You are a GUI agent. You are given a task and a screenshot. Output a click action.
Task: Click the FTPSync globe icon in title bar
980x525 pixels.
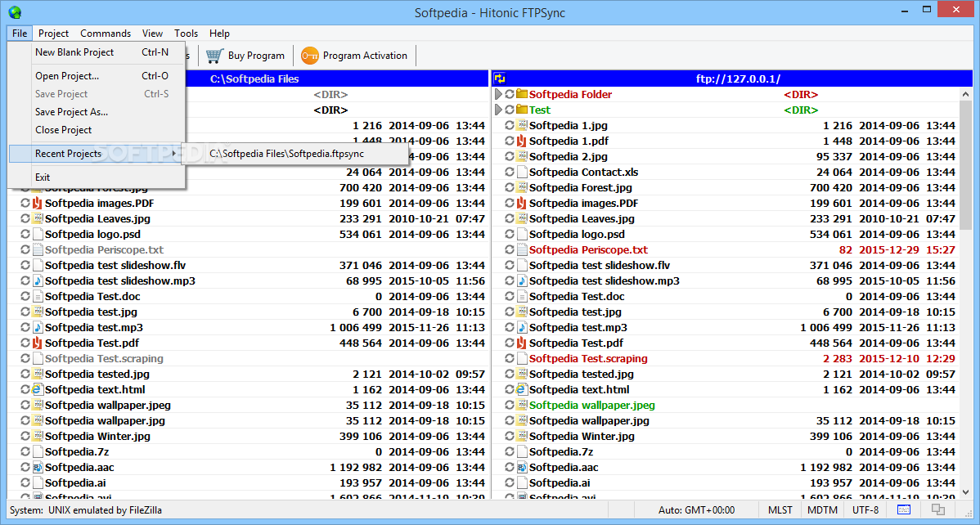pos(15,12)
